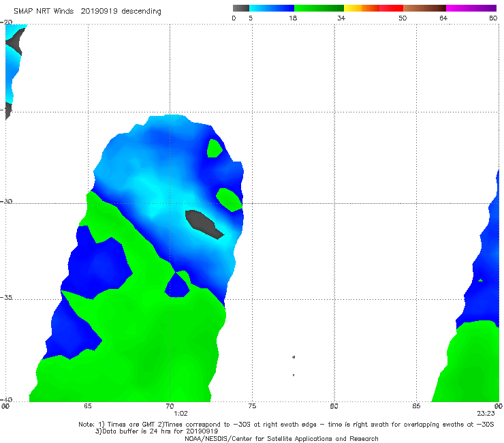Click the swath time label '1:02'
Image resolution: width=504 pixels, height=443 pixels.
coord(180,414)
